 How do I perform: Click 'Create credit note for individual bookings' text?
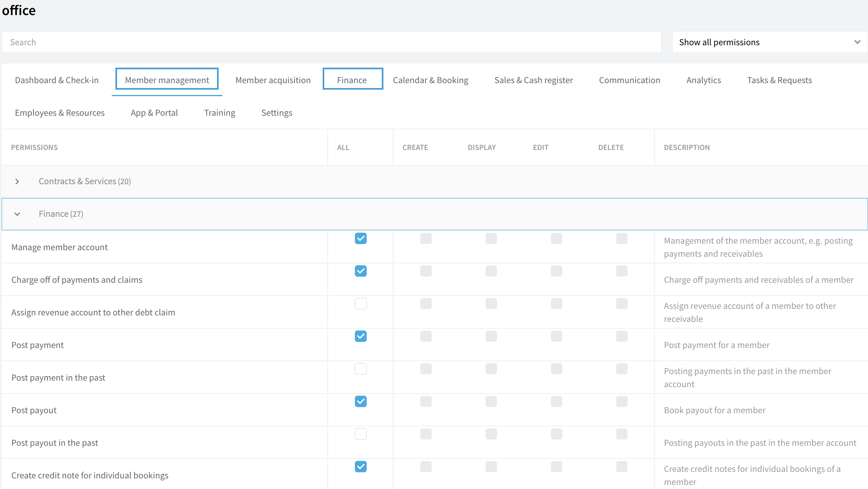click(x=90, y=476)
